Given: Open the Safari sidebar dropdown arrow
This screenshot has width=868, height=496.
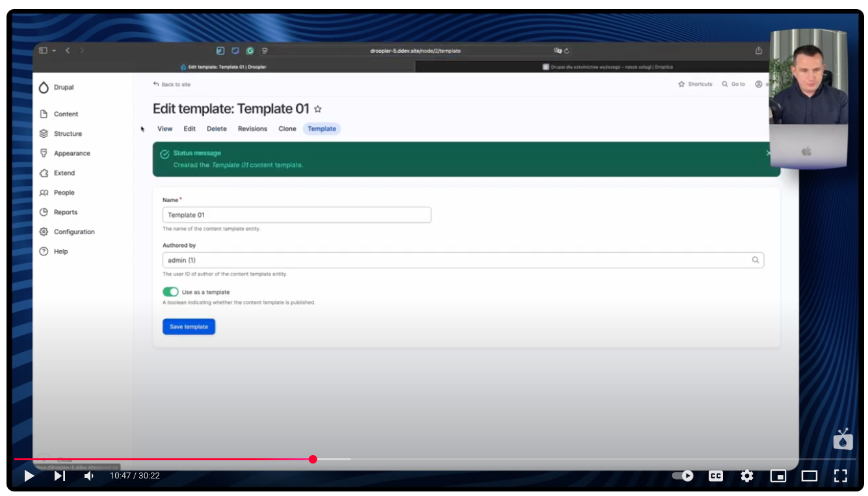Looking at the screenshot, I should [x=54, y=51].
